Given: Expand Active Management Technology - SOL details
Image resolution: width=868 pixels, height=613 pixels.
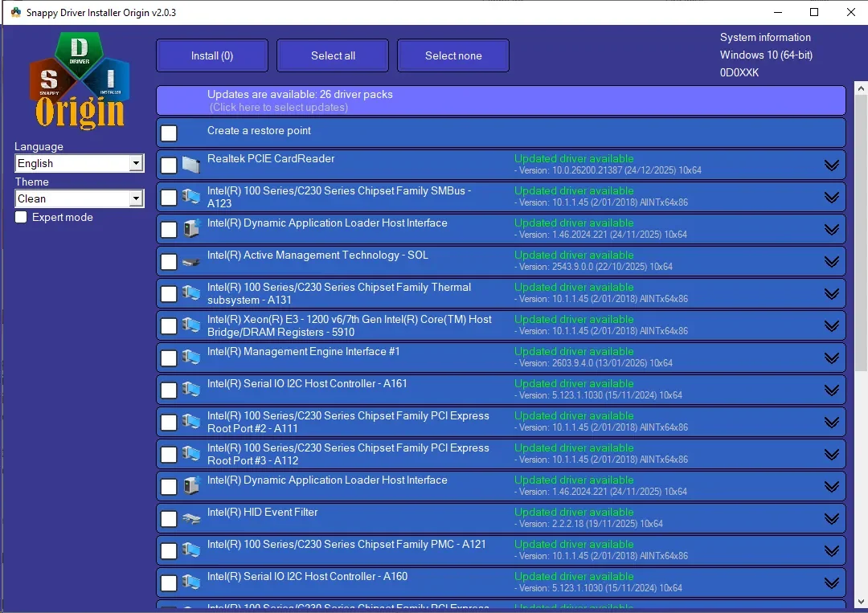Looking at the screenshot, I should coord(832,261).
